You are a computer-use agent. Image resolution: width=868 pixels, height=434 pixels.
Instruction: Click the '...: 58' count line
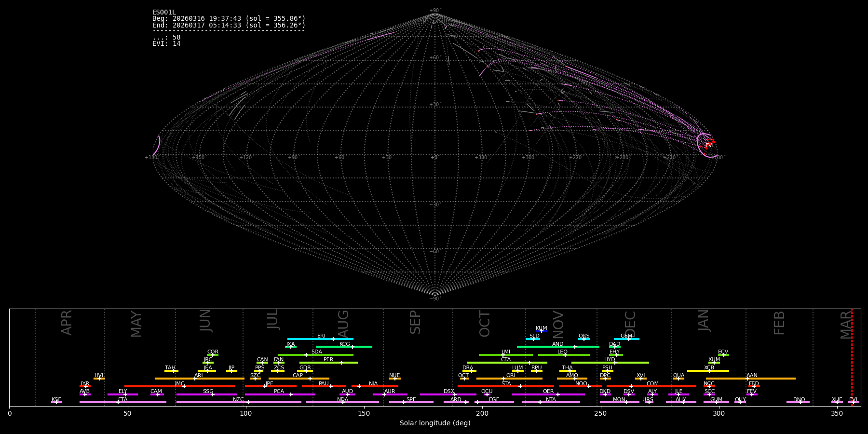tap(166, 38)
